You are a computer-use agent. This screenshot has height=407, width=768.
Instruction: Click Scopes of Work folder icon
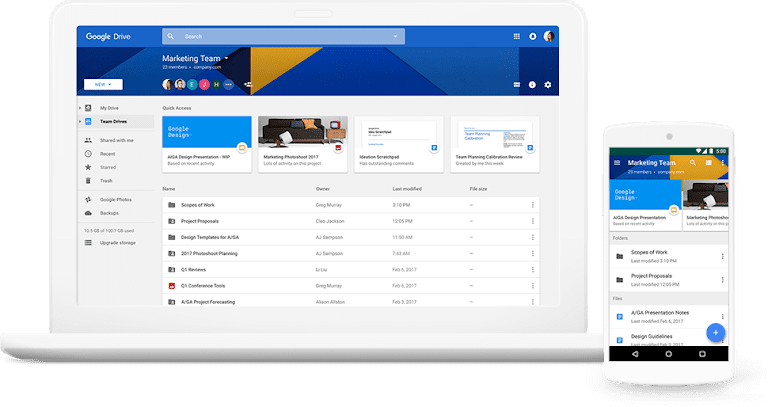(x=171, y=205)
